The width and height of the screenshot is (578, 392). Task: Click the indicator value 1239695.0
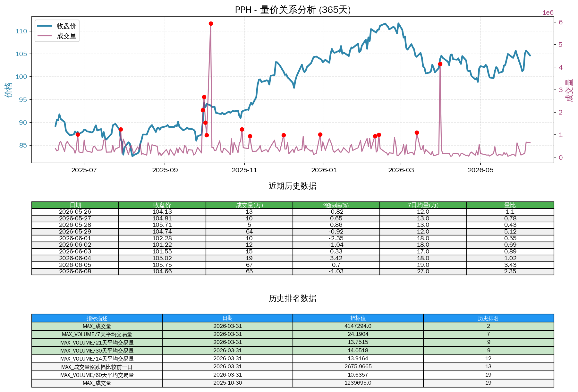click(x=358, y=383)
